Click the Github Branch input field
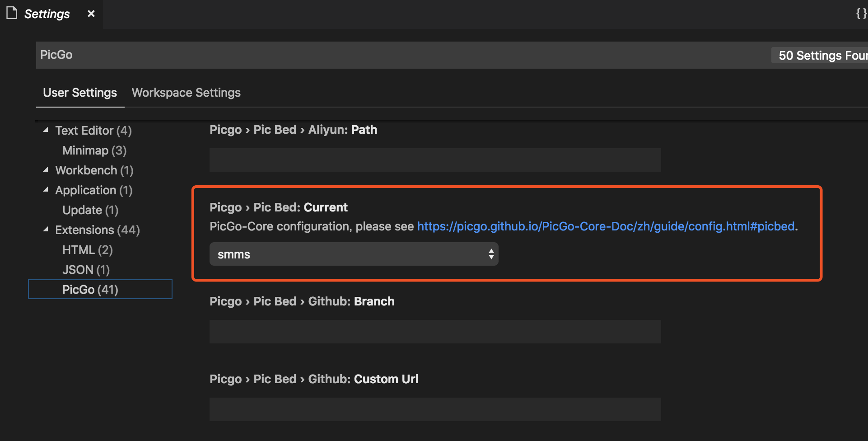This screenshot has height=441, width=868. tap(435, 332)
